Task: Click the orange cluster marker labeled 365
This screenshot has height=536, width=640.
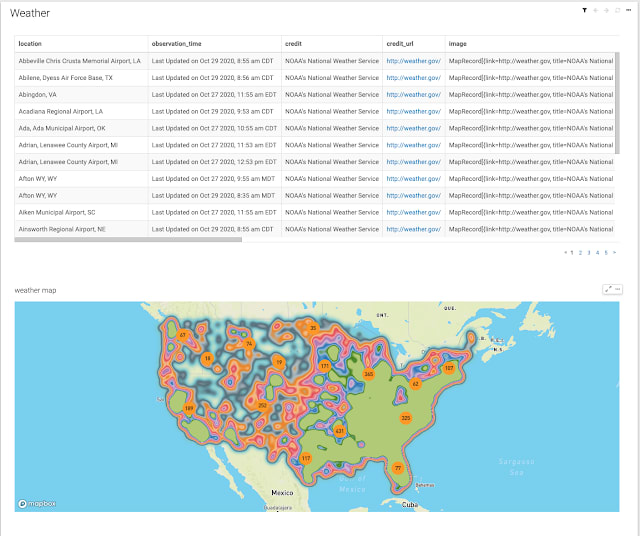Action: pyautogui.click(x=369, y=374)
